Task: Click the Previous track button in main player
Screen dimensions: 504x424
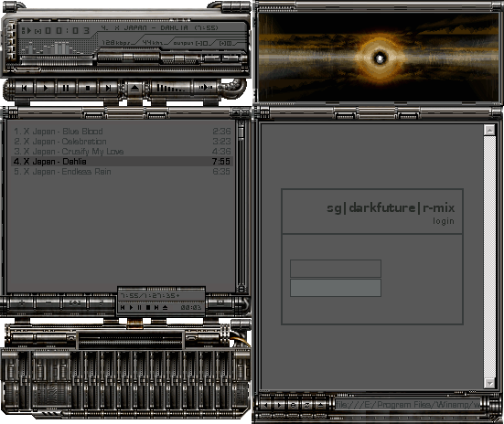Action: tap(24, 88)
